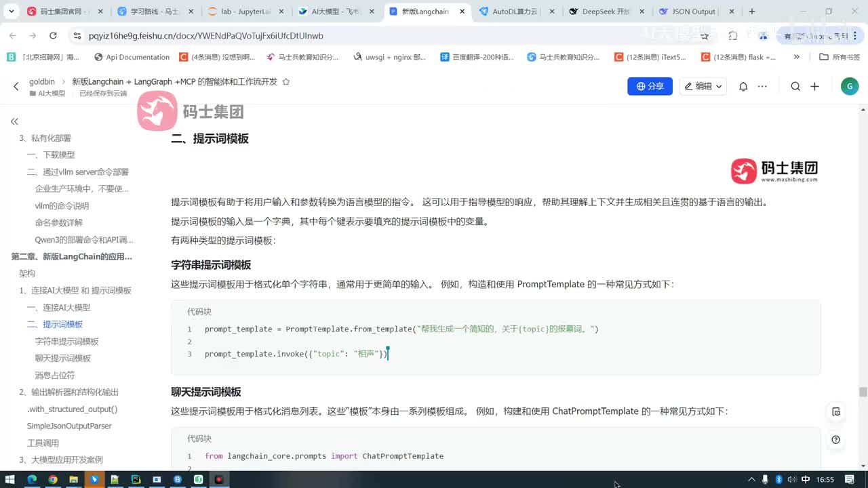Show more bookmarks with the chevron

[796, 57]
